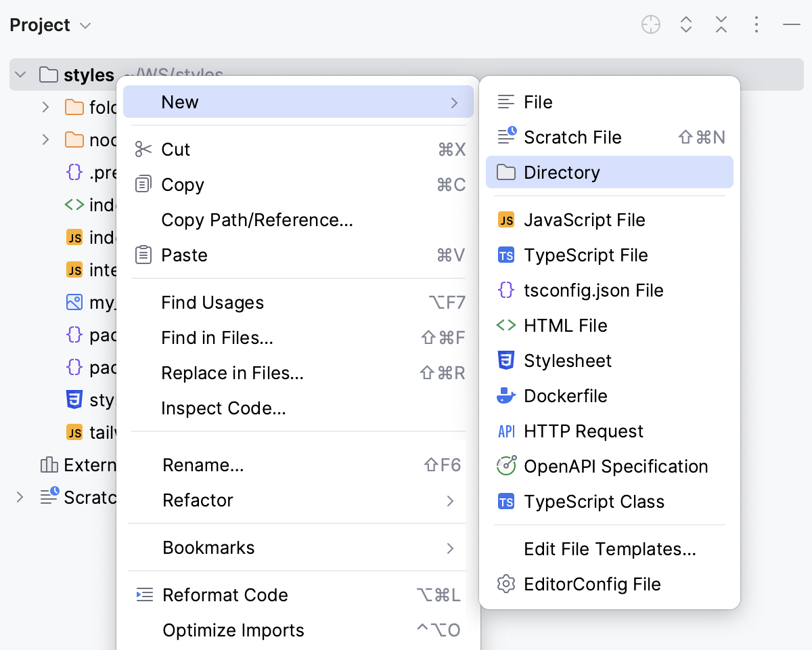Choose TypeScript File from the New submenu
This screenshot has width=812, height=650.
586,255
